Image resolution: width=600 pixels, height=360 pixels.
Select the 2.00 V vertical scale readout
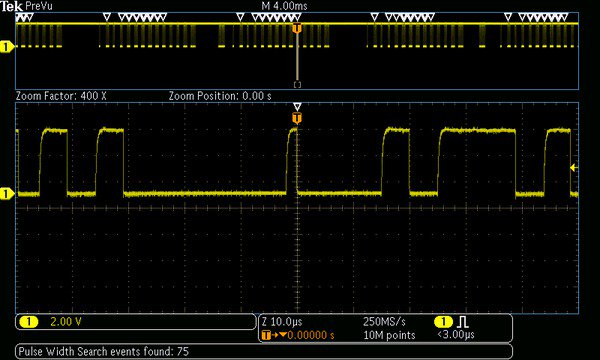(66, 322)
